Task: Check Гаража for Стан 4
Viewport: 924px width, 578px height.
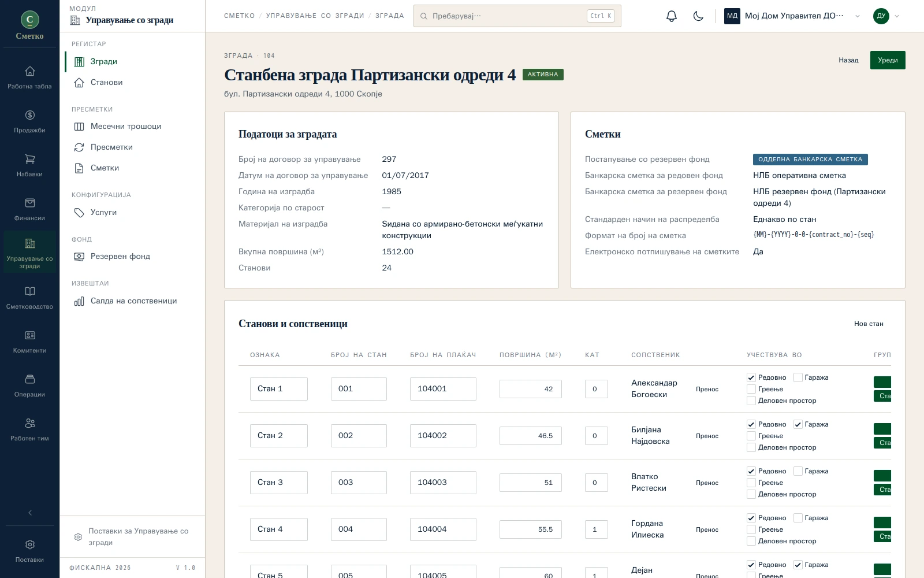Action: (798, 518)
